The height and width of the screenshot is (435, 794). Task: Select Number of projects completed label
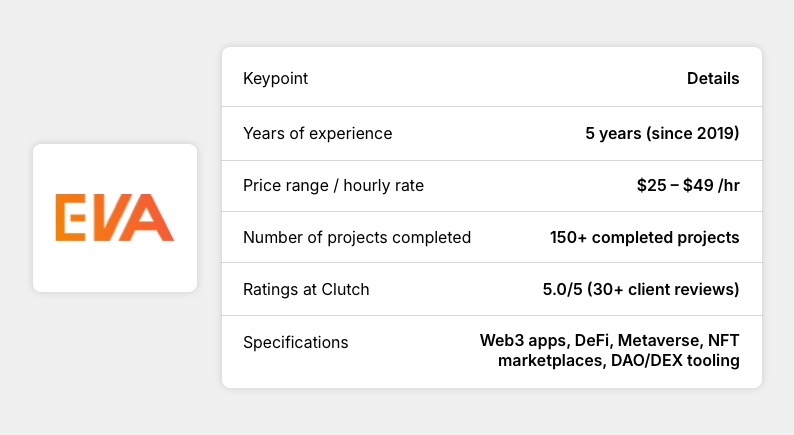(357, 237)
